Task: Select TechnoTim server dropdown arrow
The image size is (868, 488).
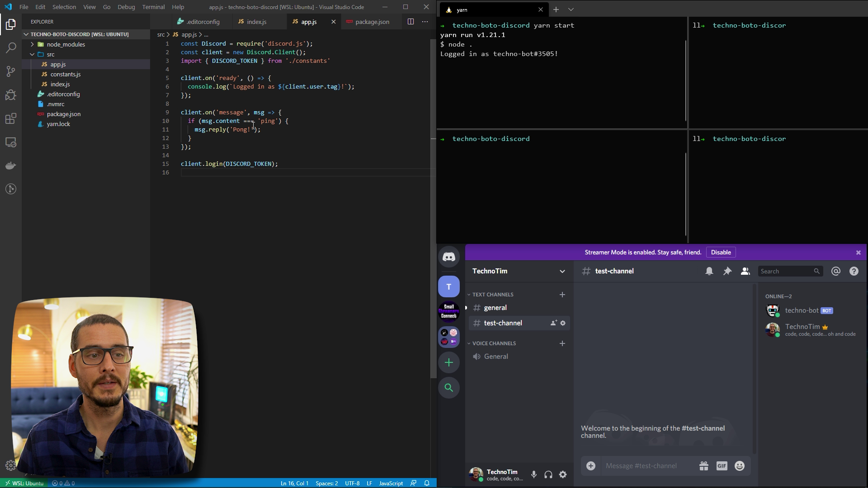Action: point(562,271)
